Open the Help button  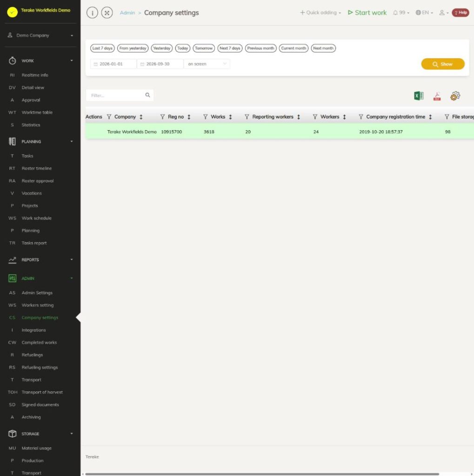click(x=461, y=13)
